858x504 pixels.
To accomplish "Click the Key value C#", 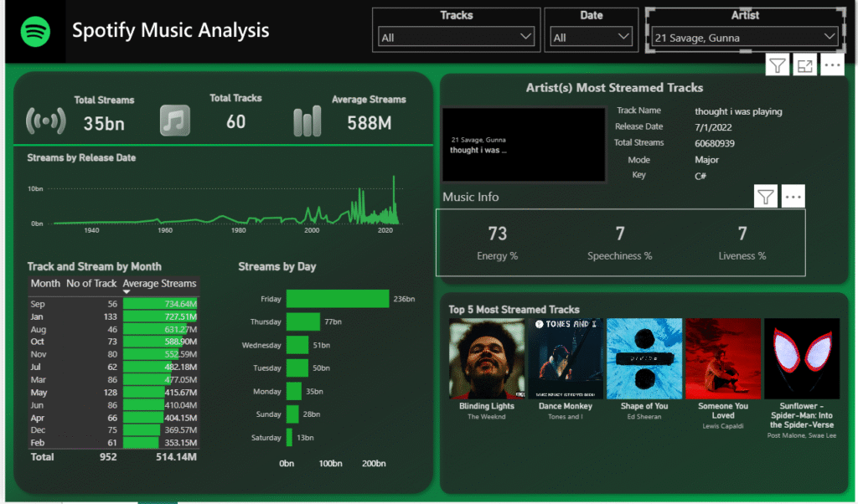I will pos(700,176).
